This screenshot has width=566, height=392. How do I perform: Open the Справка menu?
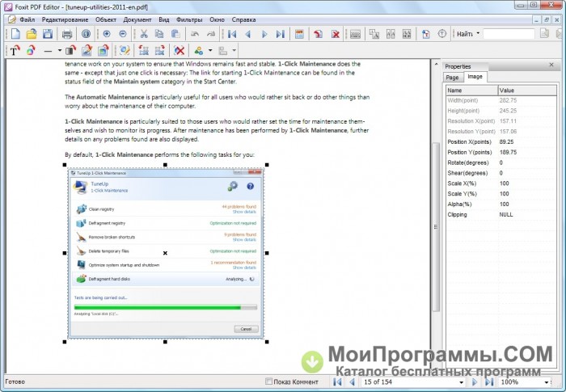pyautogui.click(x=243, y=19)
